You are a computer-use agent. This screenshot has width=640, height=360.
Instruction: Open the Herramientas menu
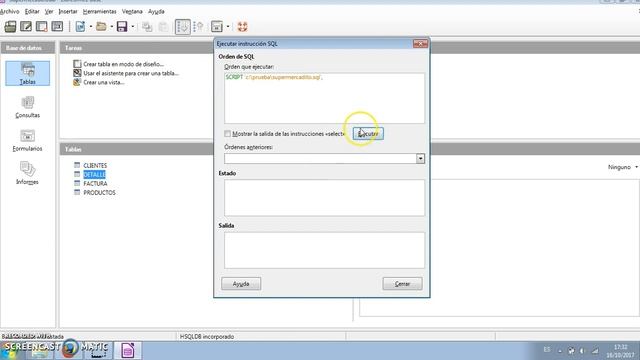coord(100,11)
